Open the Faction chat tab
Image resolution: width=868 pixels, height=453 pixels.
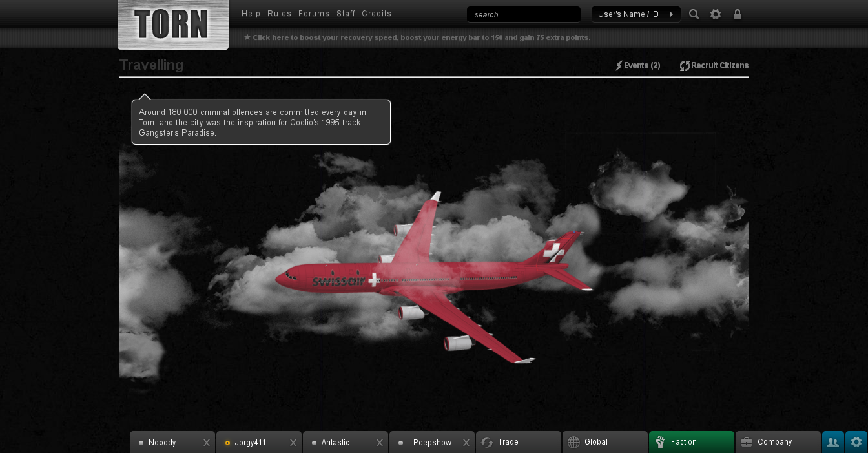pos(692,442)
